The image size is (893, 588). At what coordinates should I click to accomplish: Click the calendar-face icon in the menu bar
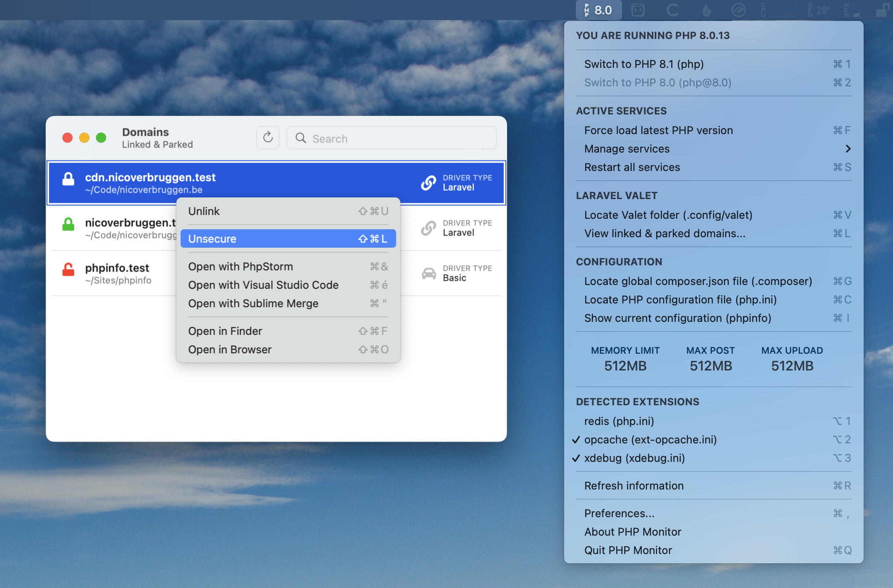click(638, 10)
